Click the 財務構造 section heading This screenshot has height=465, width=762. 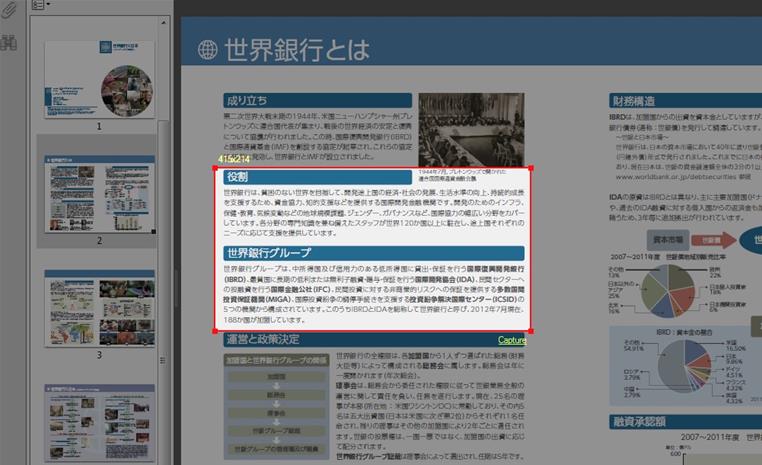[x=634, y=101]
